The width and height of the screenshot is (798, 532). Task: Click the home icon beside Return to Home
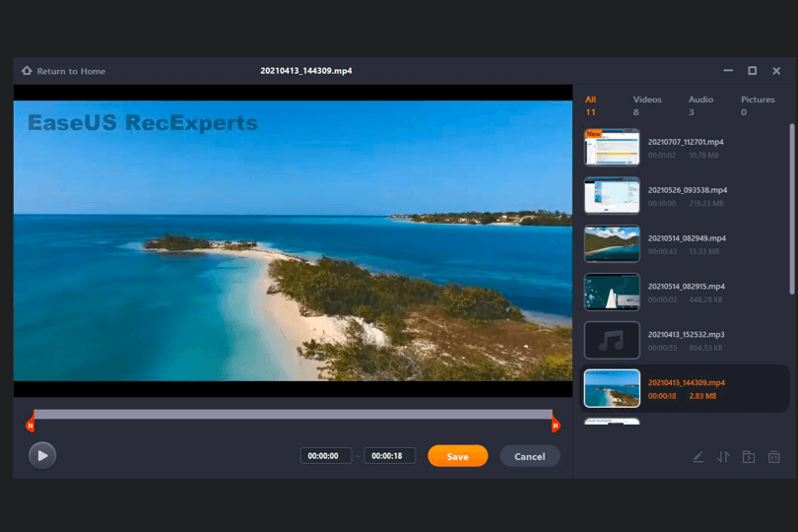coord(27,71)
